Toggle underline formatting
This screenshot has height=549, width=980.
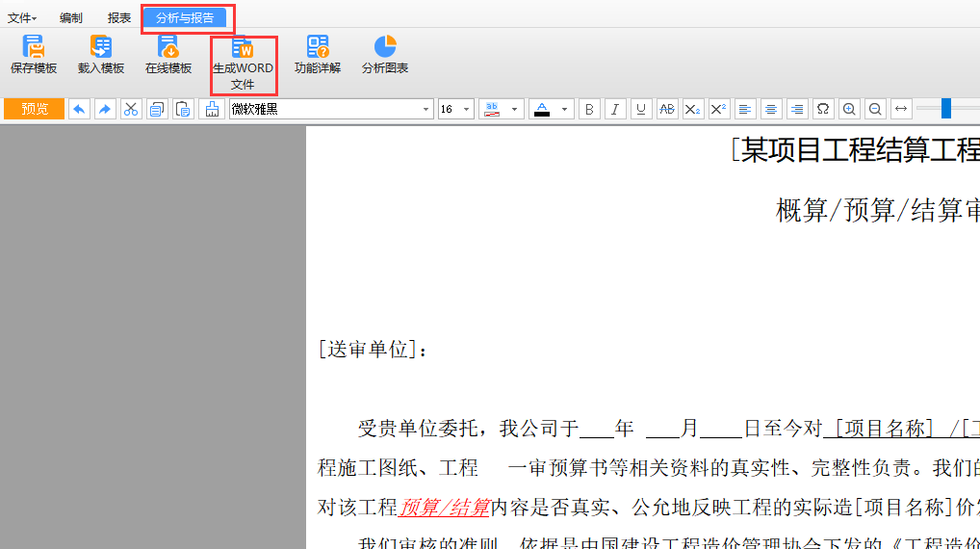click(x=641, y=109)
